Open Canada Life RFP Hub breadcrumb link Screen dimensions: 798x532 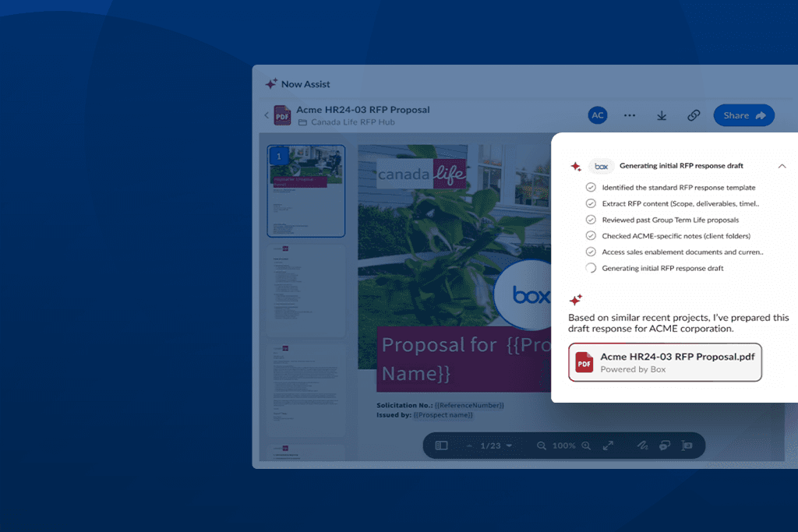[334, 122]
